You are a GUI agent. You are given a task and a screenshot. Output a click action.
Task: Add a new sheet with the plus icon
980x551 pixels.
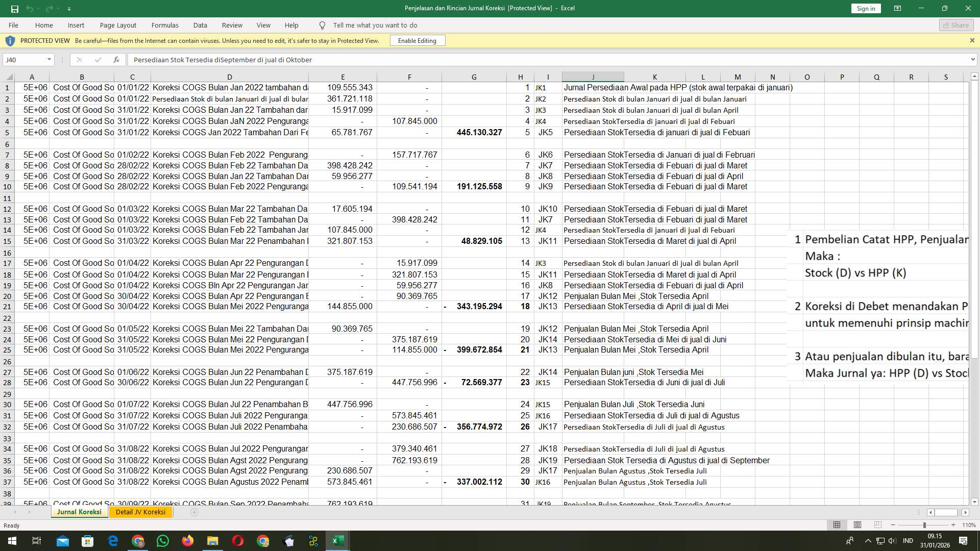click(x=194, y=512)
